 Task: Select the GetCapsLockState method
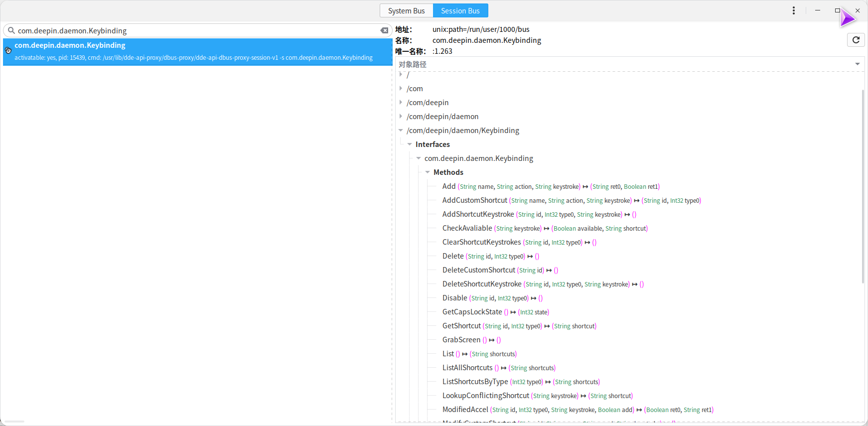point(495,312)
